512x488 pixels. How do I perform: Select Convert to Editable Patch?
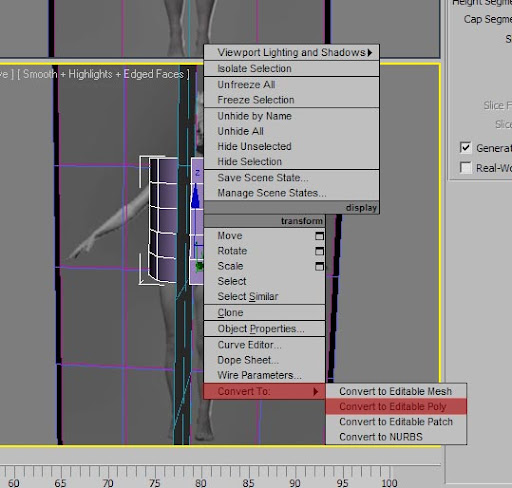[x=396, y=422]
